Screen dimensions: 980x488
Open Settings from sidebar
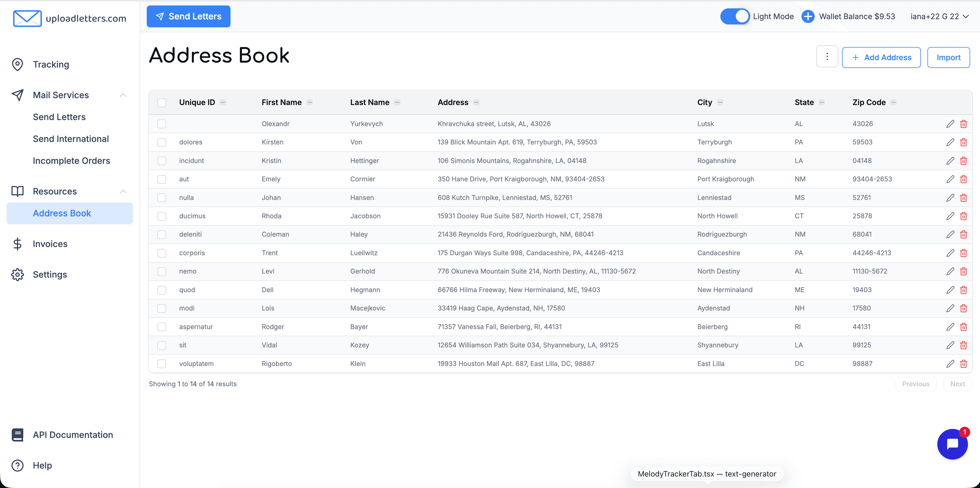click(50, 274)
